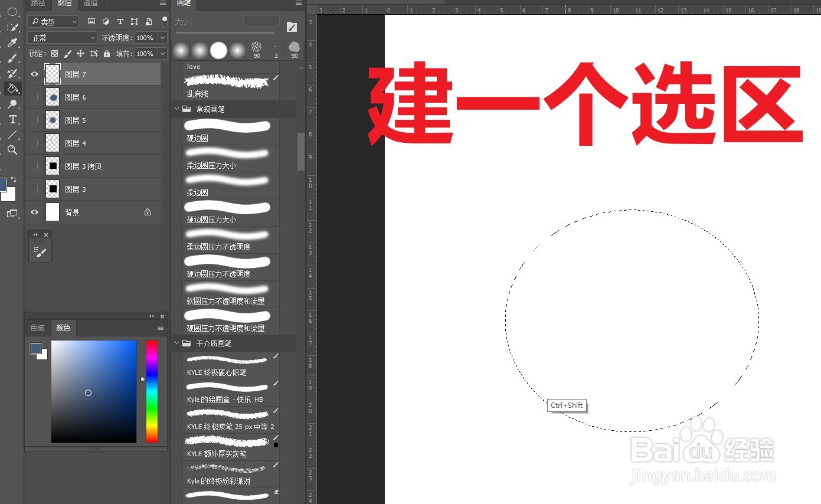Select the Brush tool in the toolbar
Screen dimensions: 821x504
[x=12, y=58]
